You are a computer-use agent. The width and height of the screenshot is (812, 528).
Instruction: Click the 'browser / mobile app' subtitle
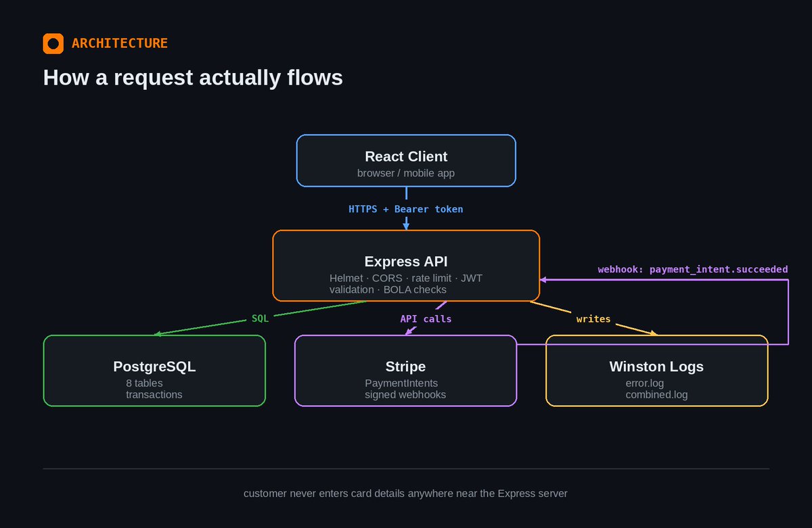[x=406, y=173]
